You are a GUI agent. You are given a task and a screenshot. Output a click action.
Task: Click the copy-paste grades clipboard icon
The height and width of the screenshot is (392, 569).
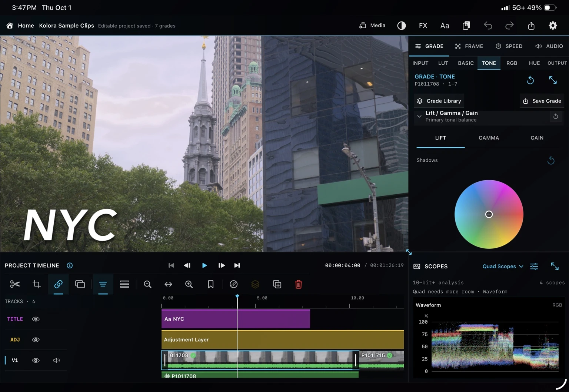[466, 26]
